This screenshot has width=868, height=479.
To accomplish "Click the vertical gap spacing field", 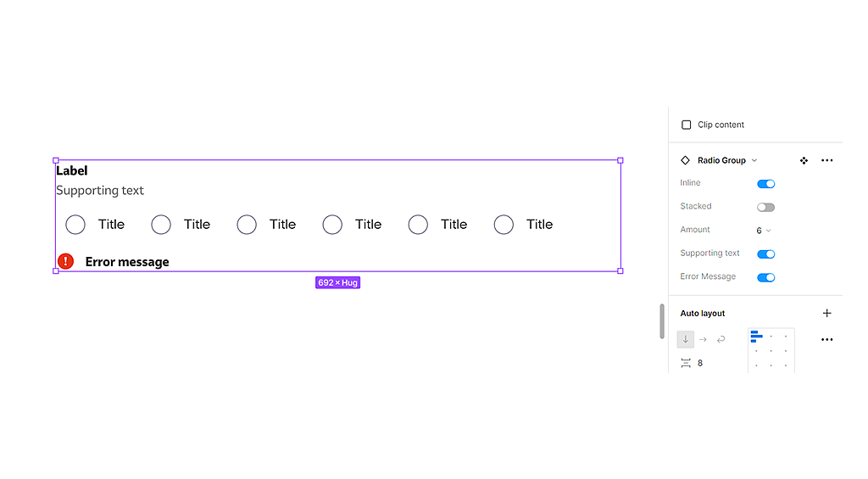I will pos(700,363).
